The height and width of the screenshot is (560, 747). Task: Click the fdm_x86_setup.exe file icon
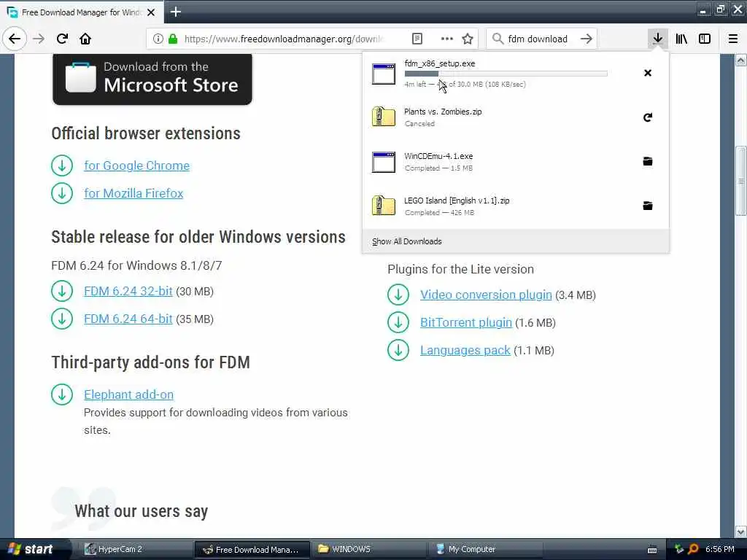(384, 74)
